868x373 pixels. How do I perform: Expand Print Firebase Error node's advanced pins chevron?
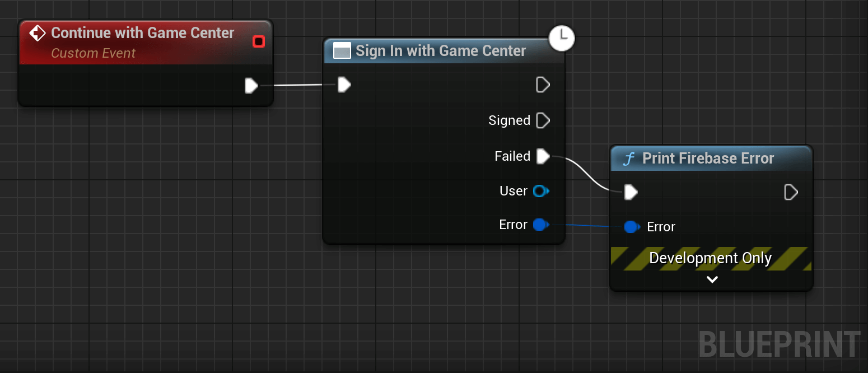click(x=712, y=279)
